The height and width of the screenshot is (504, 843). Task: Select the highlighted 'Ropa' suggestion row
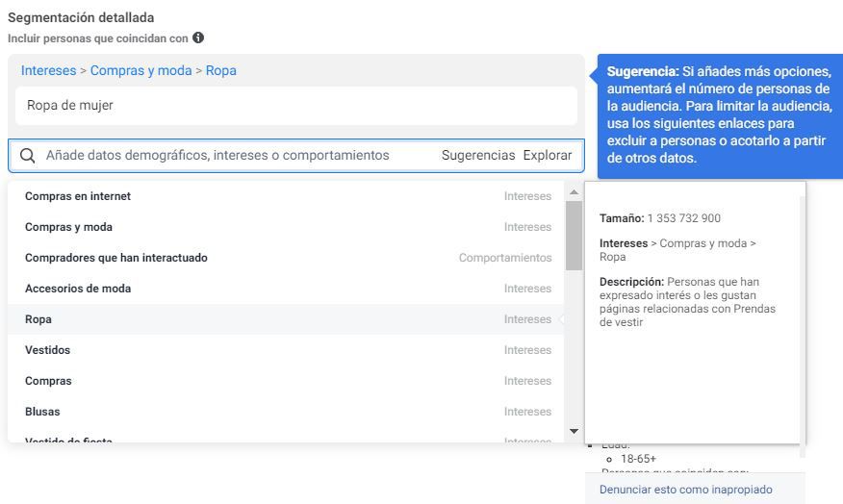(x=286, y=319)
